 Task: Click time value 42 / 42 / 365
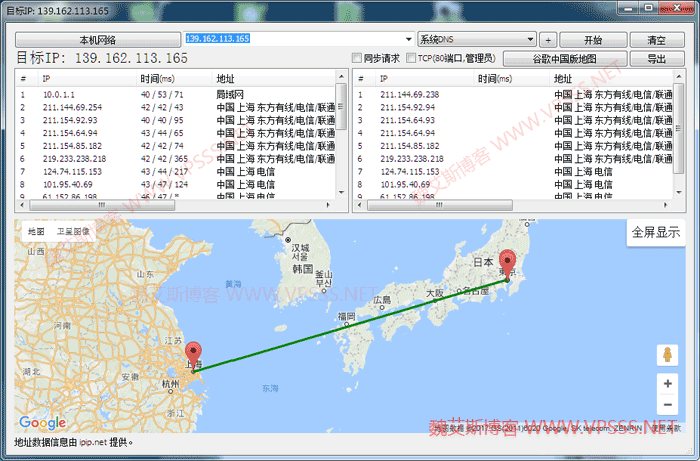[x=164, y=159]
